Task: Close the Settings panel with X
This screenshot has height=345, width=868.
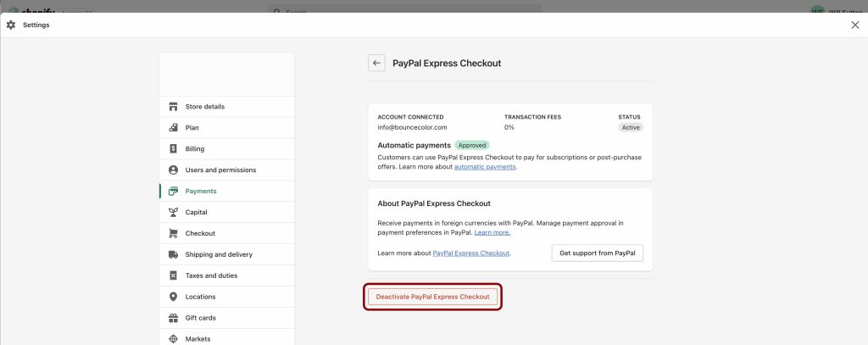Action: point(854,25)
